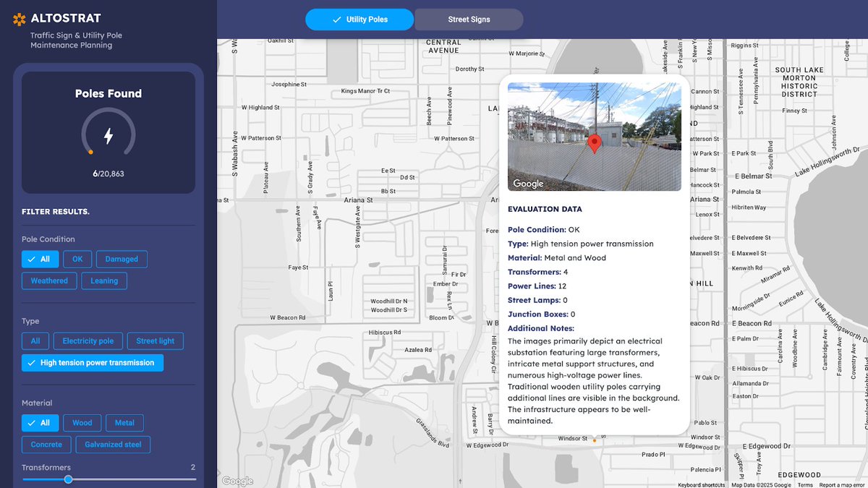Switch to the Street Signs tab
The image size is (868, 488).
[469, 20]
